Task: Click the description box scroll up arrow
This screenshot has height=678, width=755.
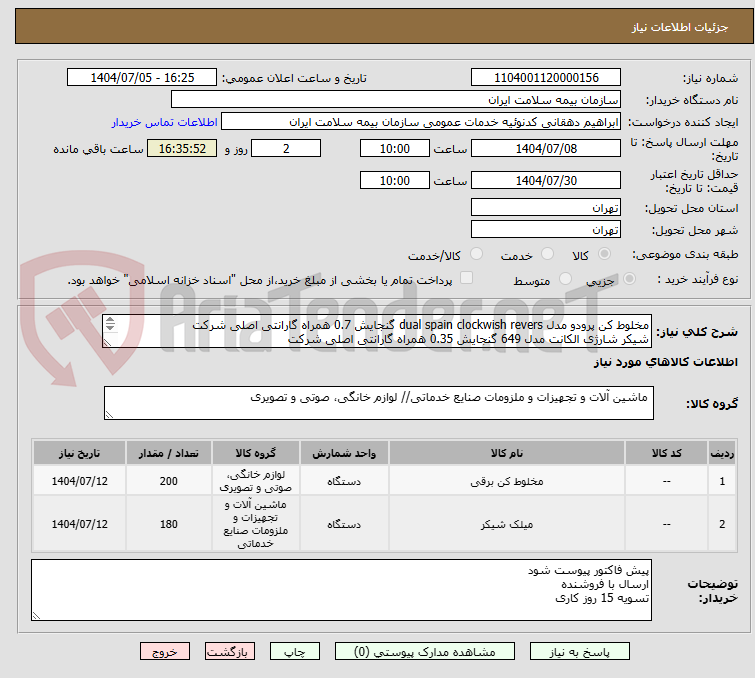Action: click(x=110, y=320)
